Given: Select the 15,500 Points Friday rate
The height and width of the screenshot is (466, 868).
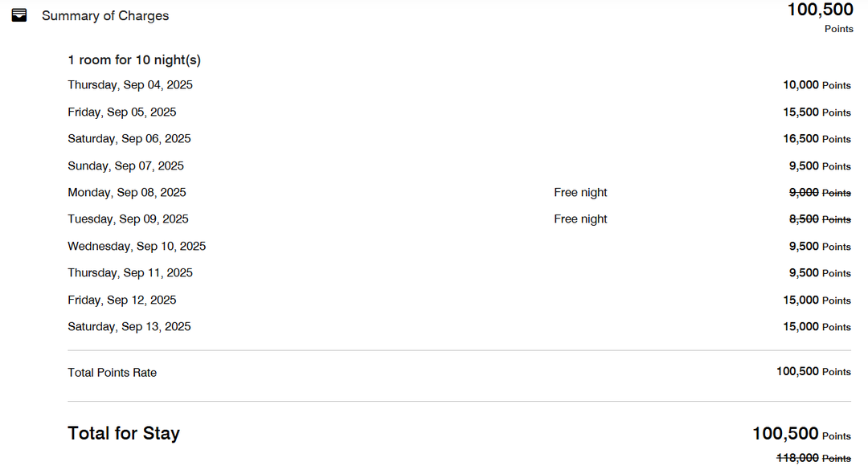Looking at the screenshot, I should pyautogui.click(x=817, y=112).
